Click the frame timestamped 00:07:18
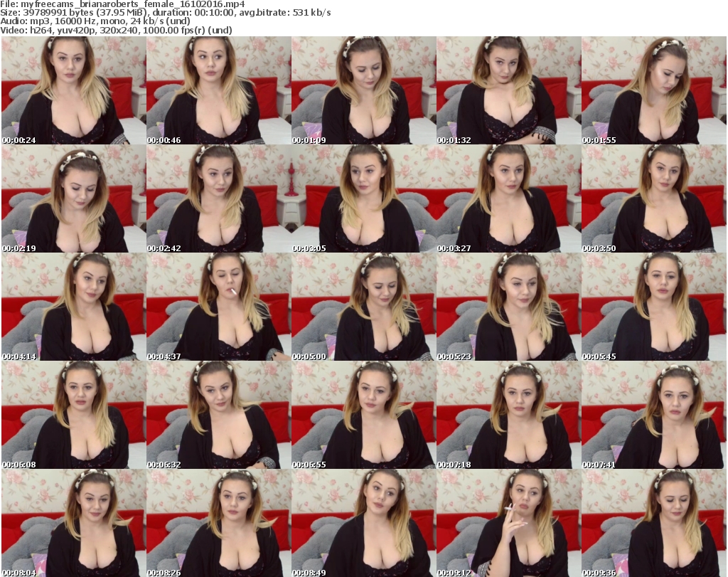The image size is (728, 577). point(508,415)
